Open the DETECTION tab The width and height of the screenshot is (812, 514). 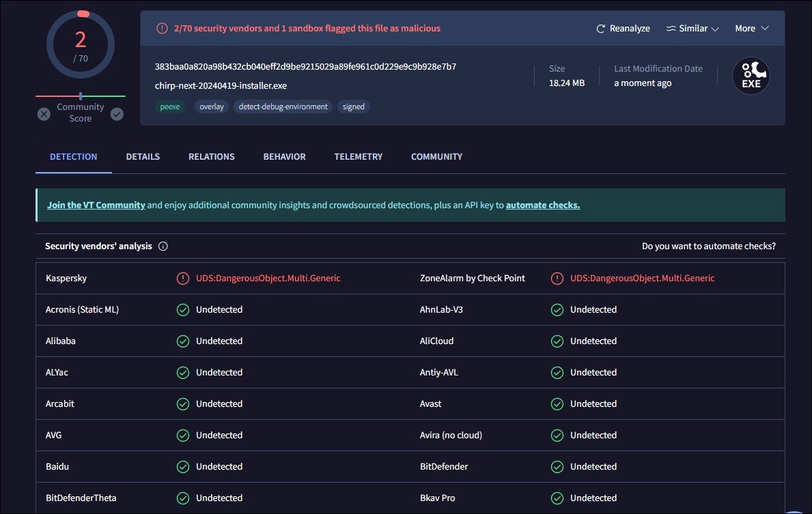[x=74, y=156]
